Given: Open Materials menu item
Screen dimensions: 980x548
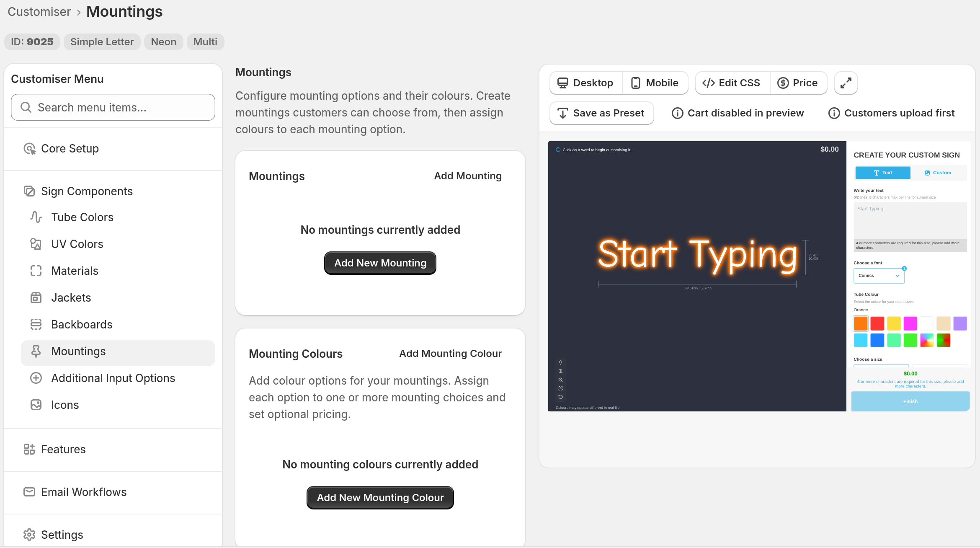Looking at the screenshot, I should 118,271.
